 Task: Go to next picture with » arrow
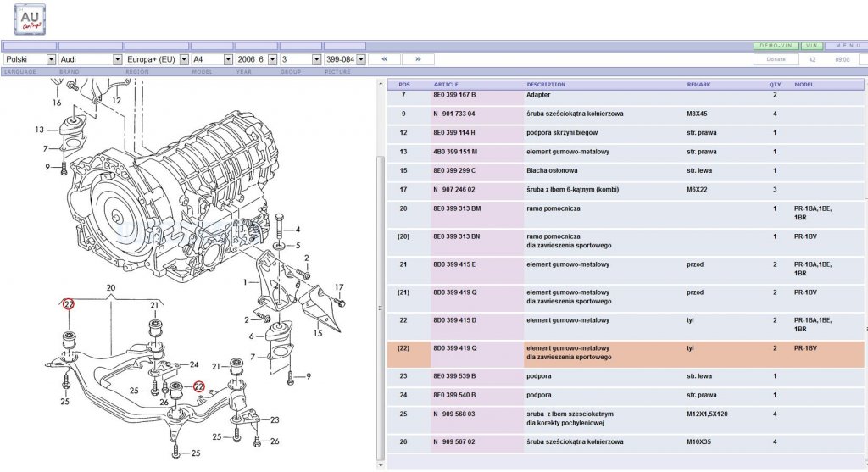coord(418,59)
